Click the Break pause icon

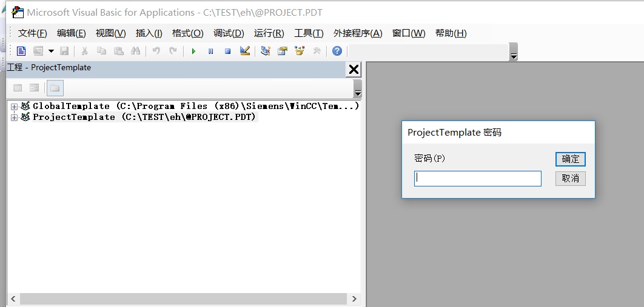[x=210, y=51]
